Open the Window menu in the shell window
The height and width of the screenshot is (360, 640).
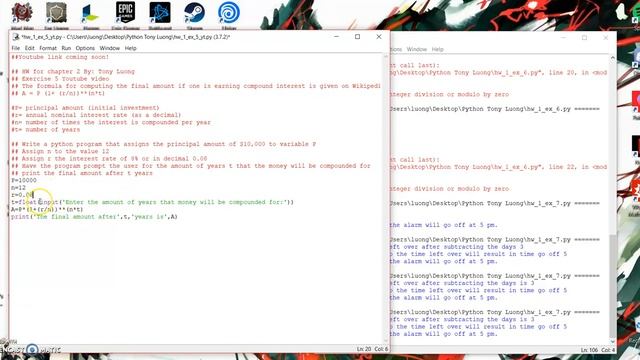click(x=416, y=49)
